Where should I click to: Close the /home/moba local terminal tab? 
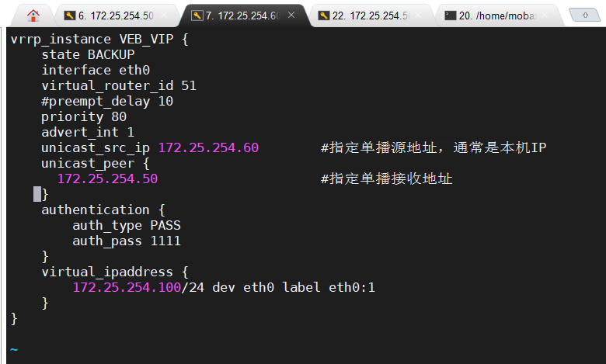tap(545, 15)
